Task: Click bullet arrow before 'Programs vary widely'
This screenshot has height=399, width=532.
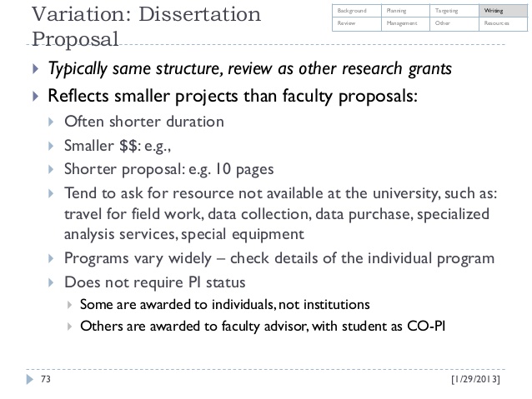Action: pyautogui.click(x=51, y=259)
